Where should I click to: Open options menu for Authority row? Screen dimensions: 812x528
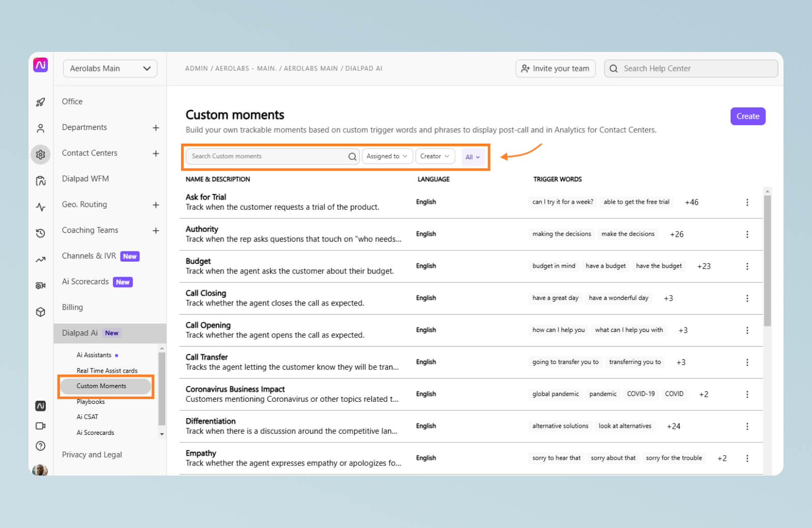[x=747, y=234]
